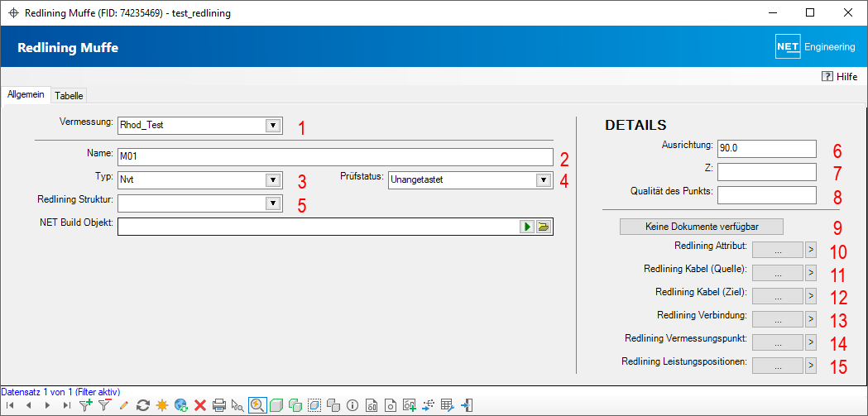Expand the Typ dropdown showing Nvt
This screenshot has width=868, height=416.
tap(272, 179)
